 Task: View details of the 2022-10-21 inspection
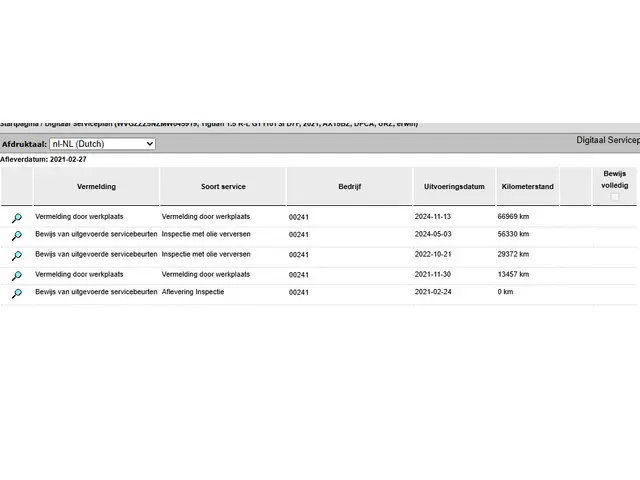point(17,256)
